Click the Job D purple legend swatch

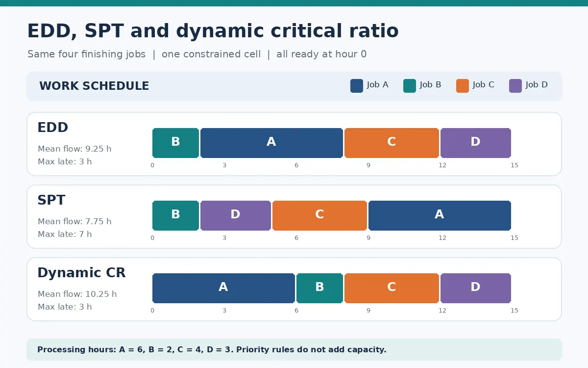point(515,86)
